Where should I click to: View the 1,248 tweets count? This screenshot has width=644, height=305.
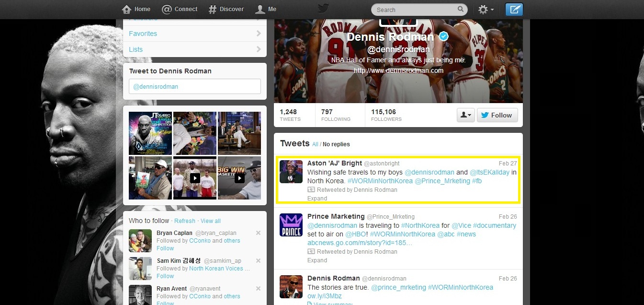click(290, 115)
